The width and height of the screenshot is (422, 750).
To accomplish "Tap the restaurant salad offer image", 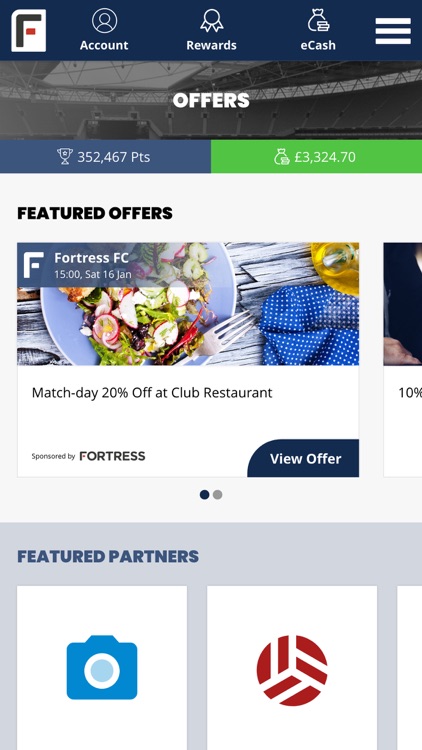I will [x=188, y=304].
